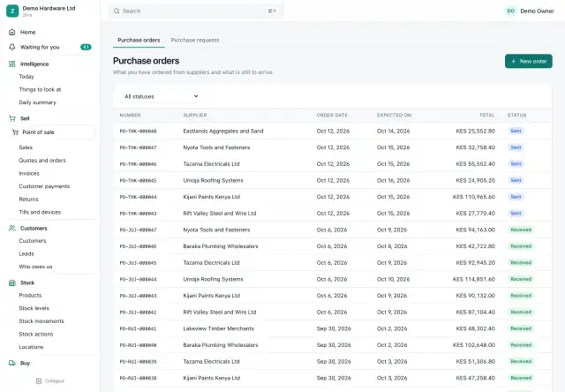Click total KES 51,306.80
Screen dimensions: 565x392
[475, 361]
